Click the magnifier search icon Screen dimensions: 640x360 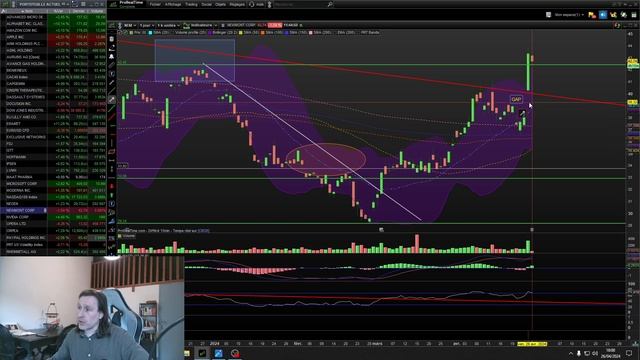coord(330,4)
